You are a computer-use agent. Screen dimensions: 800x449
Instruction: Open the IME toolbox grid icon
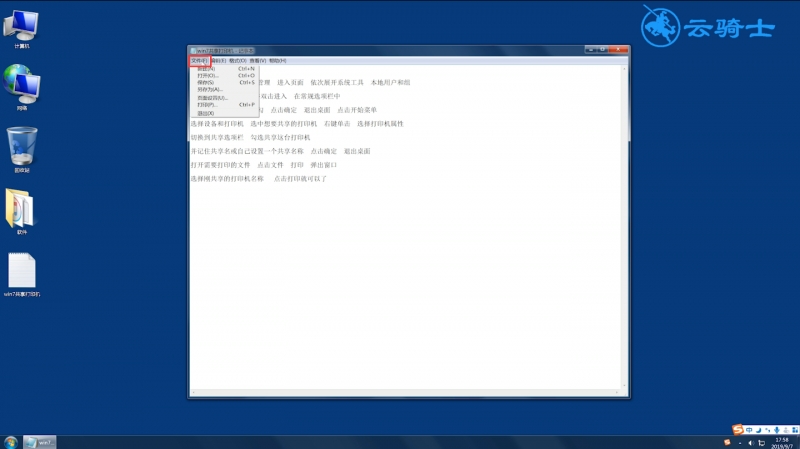795,430
